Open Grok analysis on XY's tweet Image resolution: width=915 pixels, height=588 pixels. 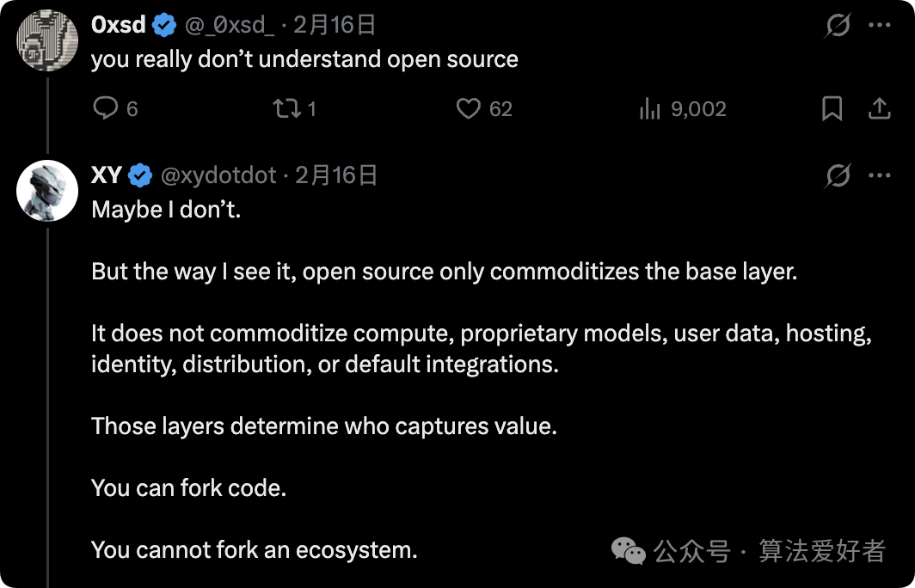pyautogui.click(x=837, y=175)
